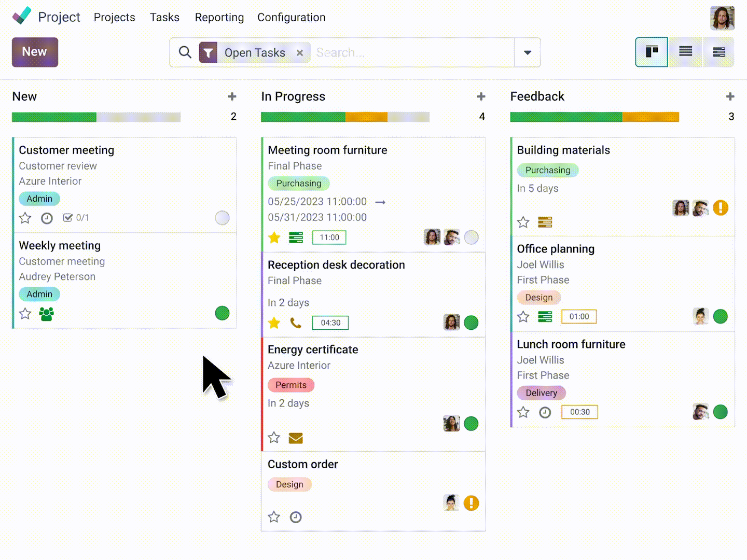Screen dimensions: 747x560
Task: Add a task in the Feedback column
Action: pos(730,96)
